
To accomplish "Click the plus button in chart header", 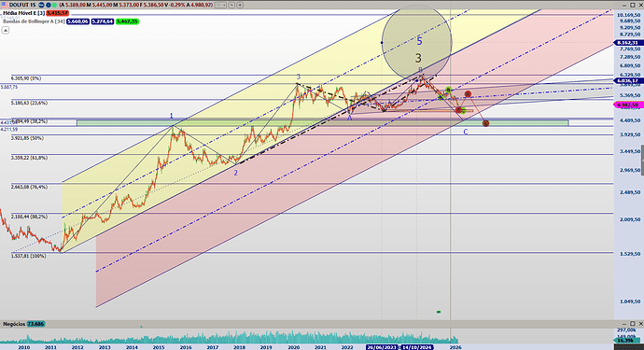I will (x=240, y=5).
